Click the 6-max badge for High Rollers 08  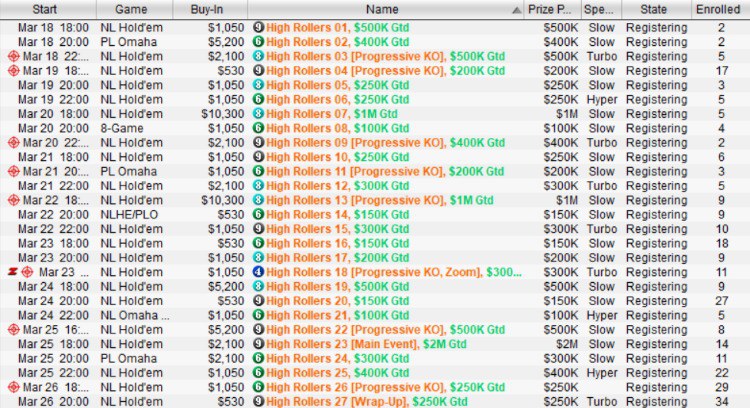pyautogui.click(x=257, y=129)
